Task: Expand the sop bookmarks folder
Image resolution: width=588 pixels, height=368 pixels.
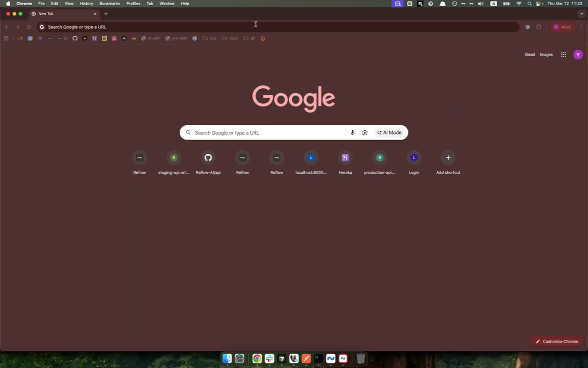Action: pos(209,38)
